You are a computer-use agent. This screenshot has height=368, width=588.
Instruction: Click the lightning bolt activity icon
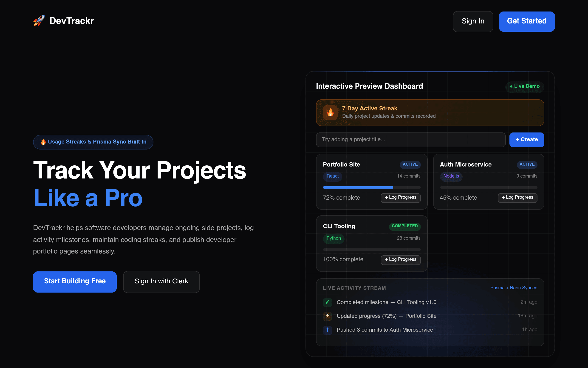point(327,316)
